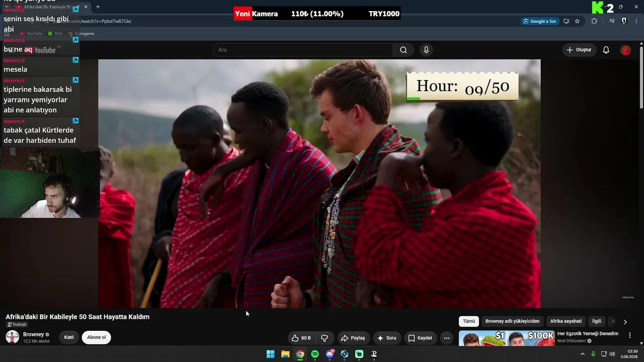Click the video title Afrika'daki Bir Kabileyle
The image size is (644, 362).
point(77,317)
